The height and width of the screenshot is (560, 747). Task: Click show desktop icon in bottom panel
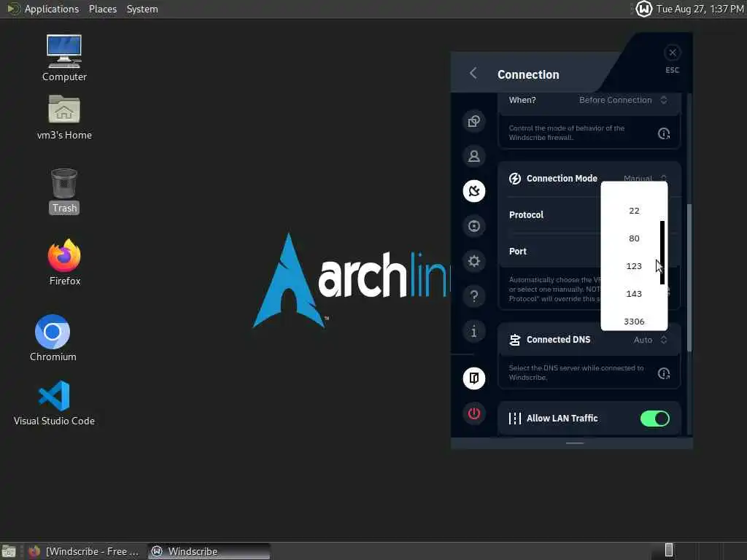pyautogui.click(x=9, y=551)
